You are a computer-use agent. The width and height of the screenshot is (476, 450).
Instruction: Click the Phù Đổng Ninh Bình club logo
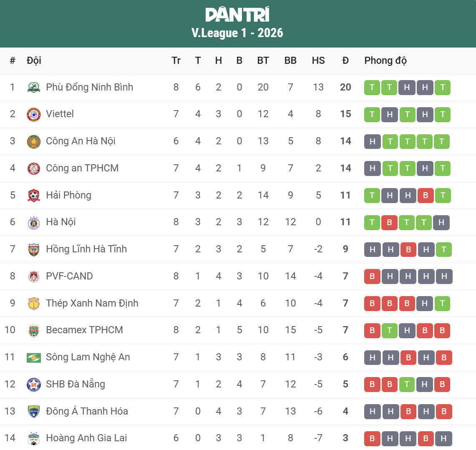pyautogui.click(x=34, y=88)
